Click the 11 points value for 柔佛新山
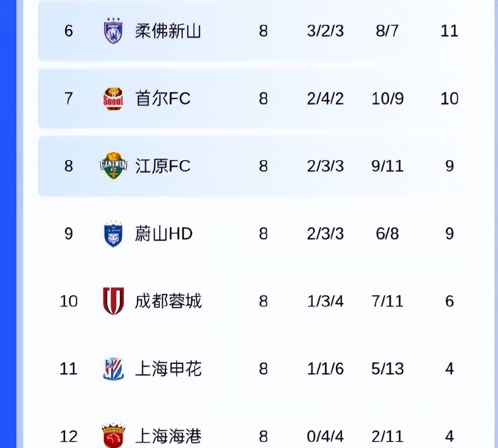 (449, 31)
